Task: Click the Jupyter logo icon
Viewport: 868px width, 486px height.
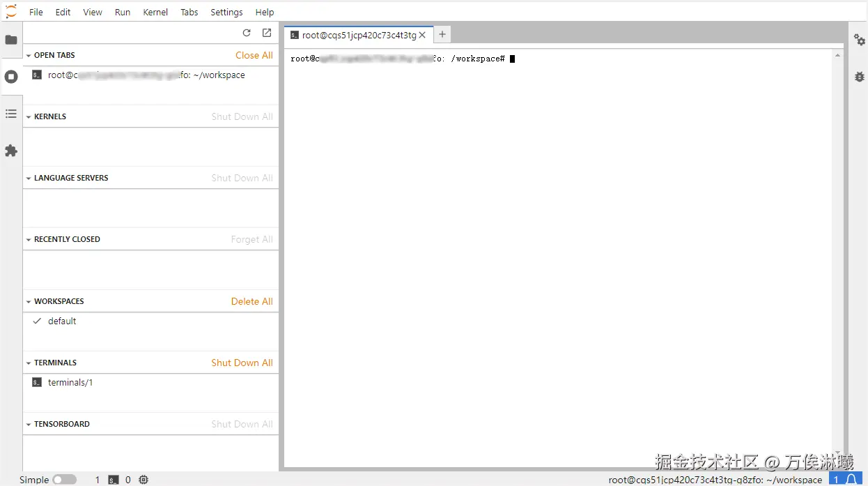Action: click(x=11, y=11)
